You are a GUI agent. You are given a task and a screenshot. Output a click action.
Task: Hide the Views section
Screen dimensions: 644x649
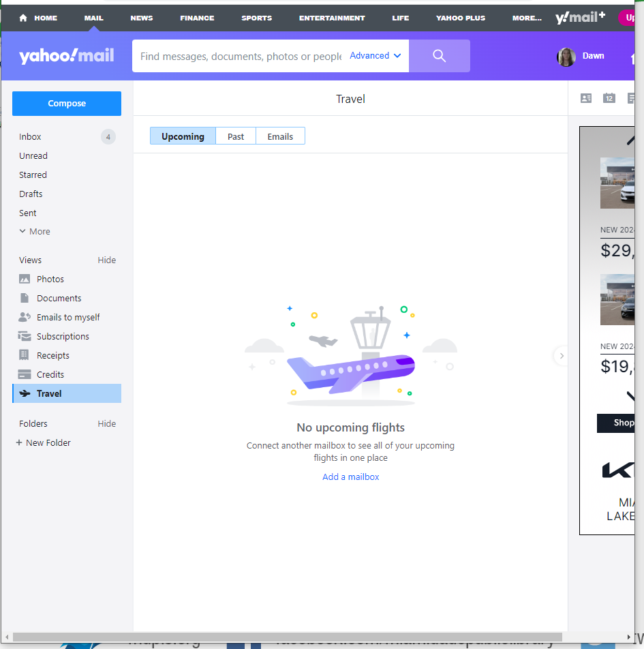point(107,260)
